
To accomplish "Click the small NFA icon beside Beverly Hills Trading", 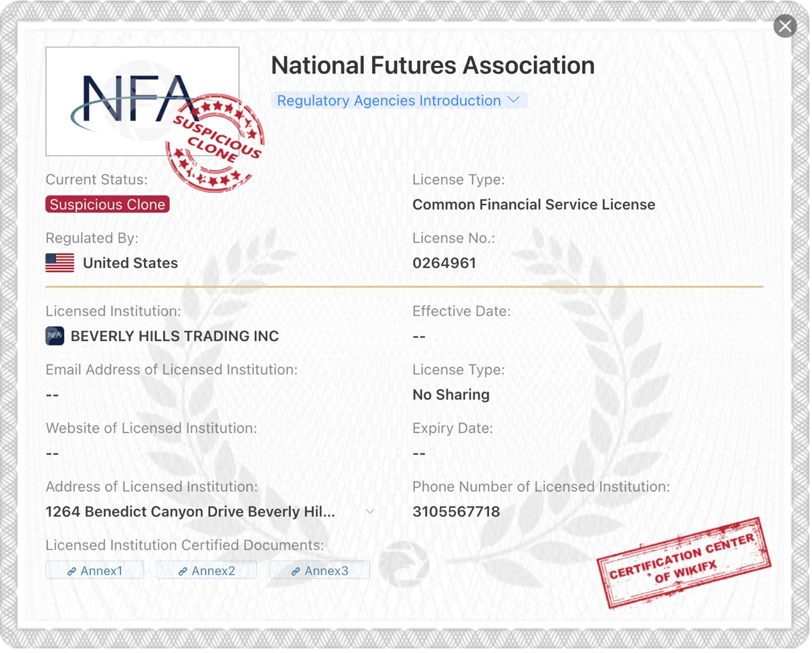I will coord(55,337).
